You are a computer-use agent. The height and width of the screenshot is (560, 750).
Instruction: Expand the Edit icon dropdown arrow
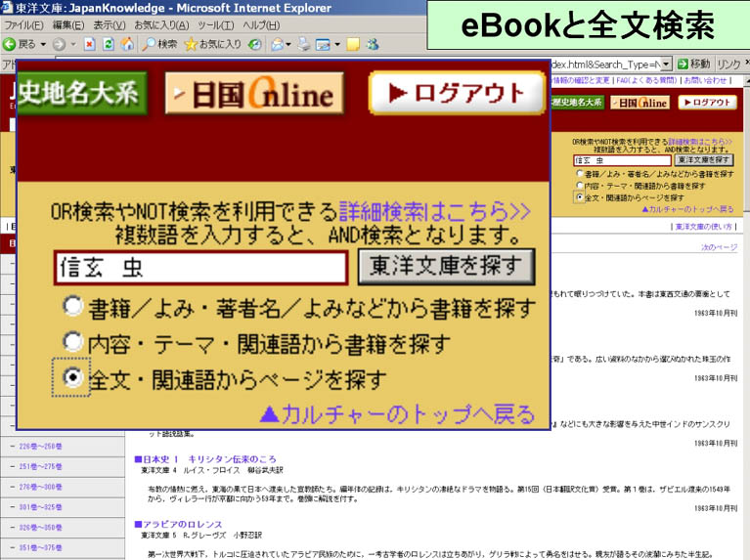(x=337, y=45)
